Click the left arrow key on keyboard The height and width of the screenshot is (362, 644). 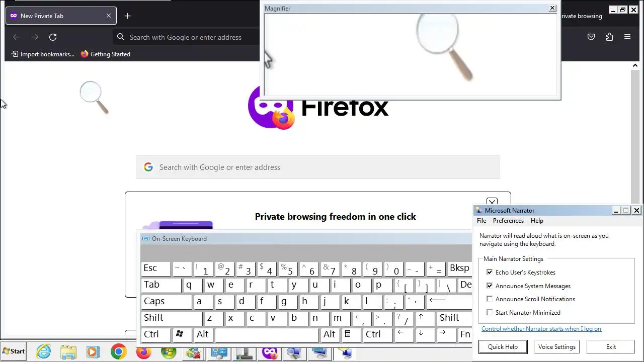tap(404, 335)
